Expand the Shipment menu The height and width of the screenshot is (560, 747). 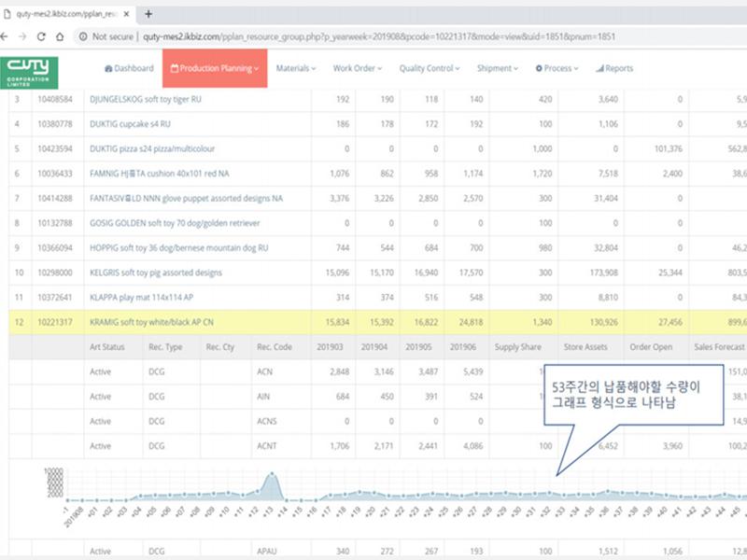click(x=498, y=68)
